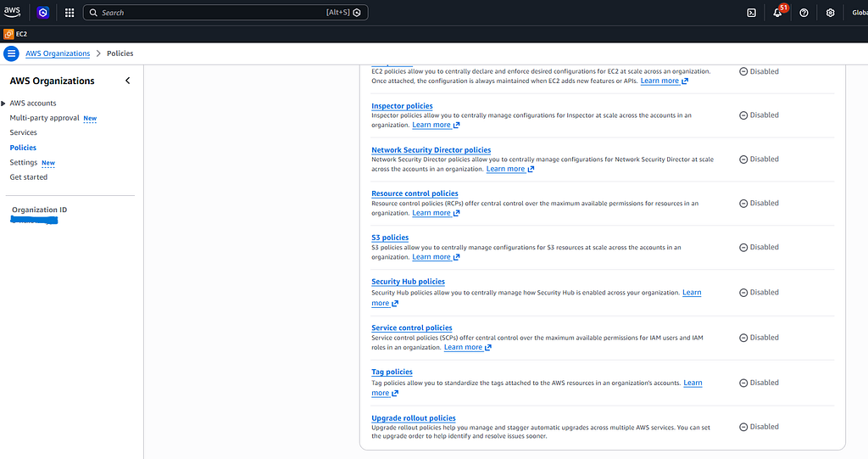The height and width of the screenshot is (459, 868).
Task: Click the Policies breadcrumb text
Action: click(x=120, y=53)
